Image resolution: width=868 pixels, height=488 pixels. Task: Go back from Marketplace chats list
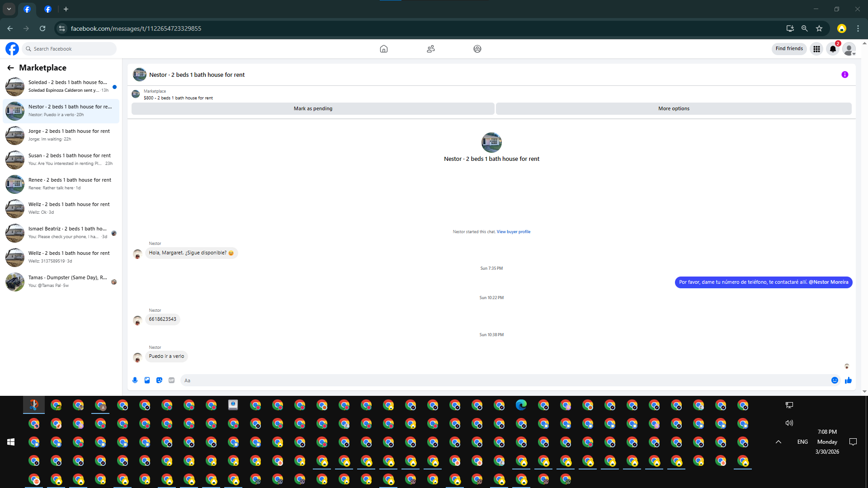pos(10,68)
